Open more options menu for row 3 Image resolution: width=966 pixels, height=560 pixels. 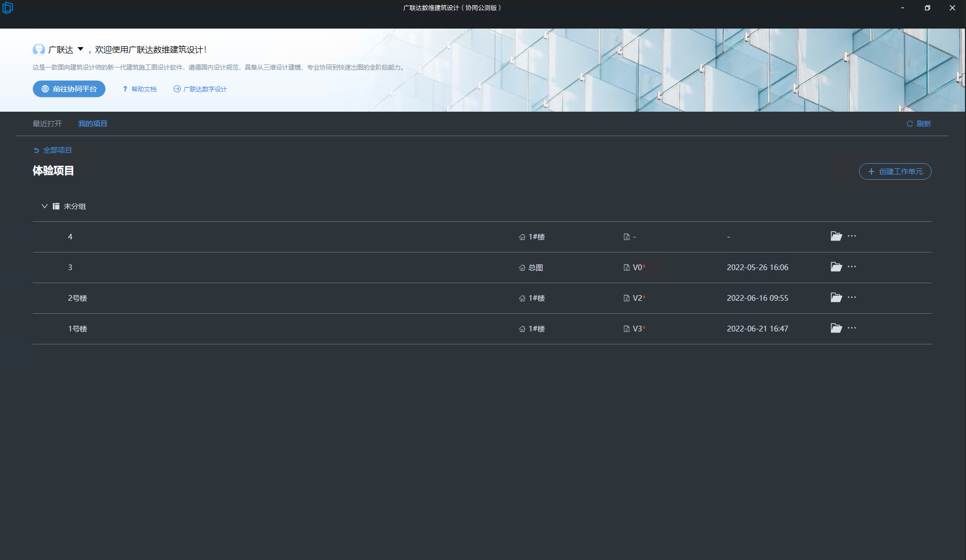[852, 266]
